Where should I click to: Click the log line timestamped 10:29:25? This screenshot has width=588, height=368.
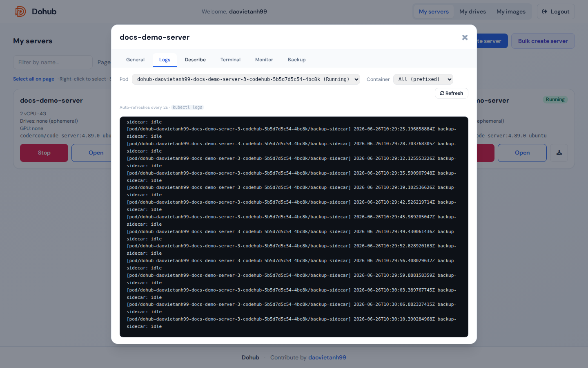pyautogui.click(x=292, y=132)
